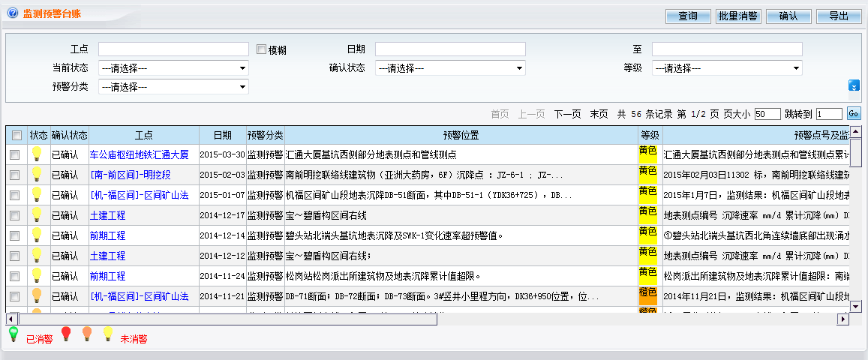Click the help question mark icon
This screenshot has height=360, width=868.
(x=12, y=13)
